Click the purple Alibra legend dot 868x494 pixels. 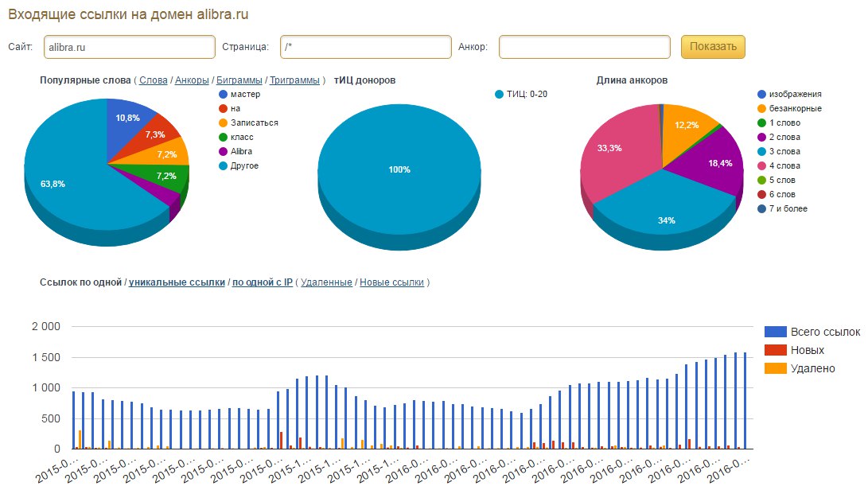(x=224, y=152)
